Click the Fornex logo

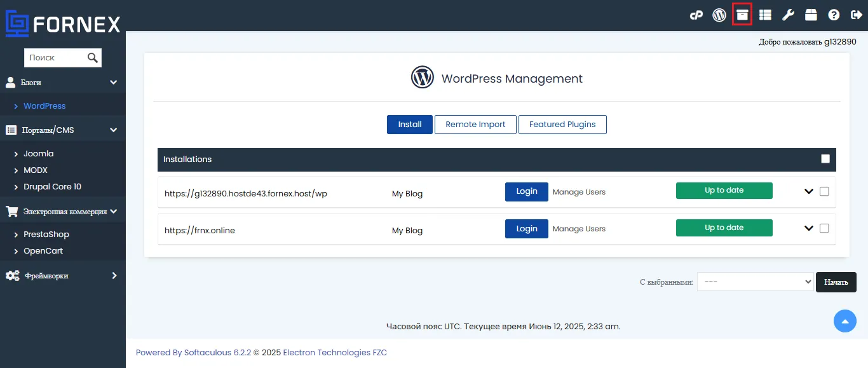tap(63, 24)
